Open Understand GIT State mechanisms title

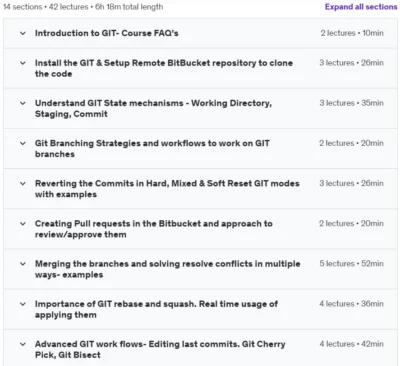(x=153, y=109)
